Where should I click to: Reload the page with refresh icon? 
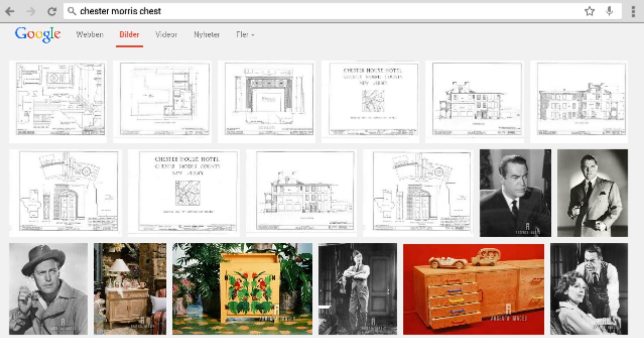(51, 11)
